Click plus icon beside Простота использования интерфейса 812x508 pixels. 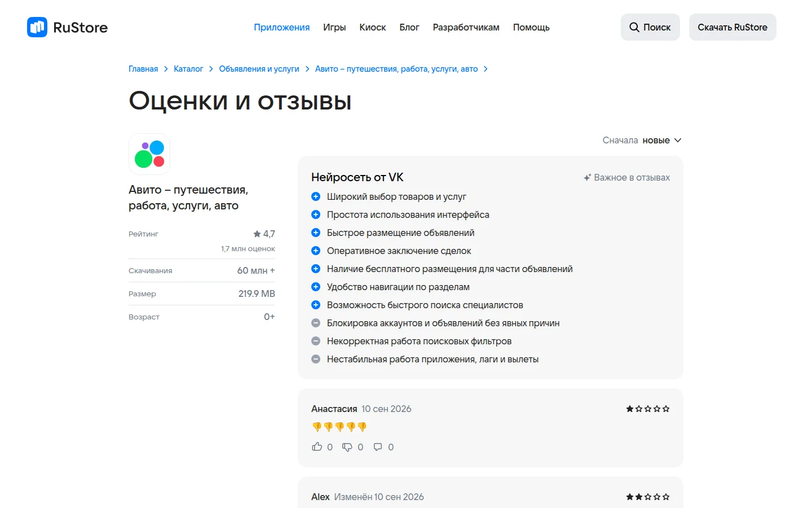point(316,214)
